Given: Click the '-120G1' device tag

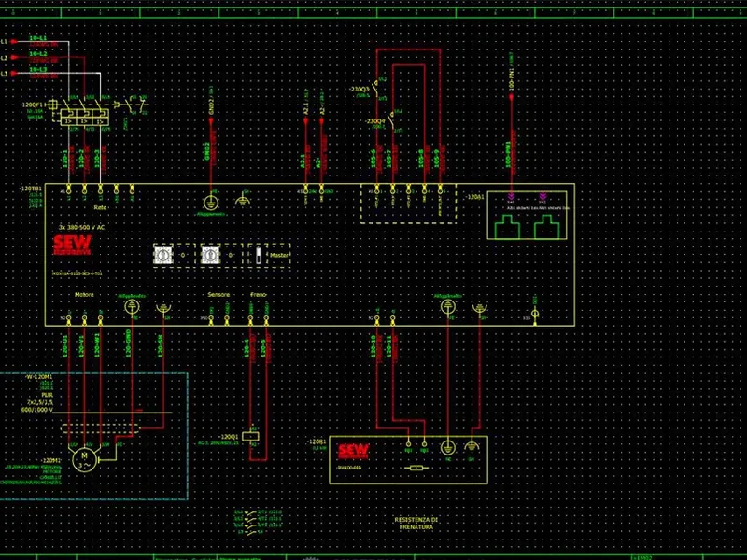Looking at the screenshot, I should [473, 197].
